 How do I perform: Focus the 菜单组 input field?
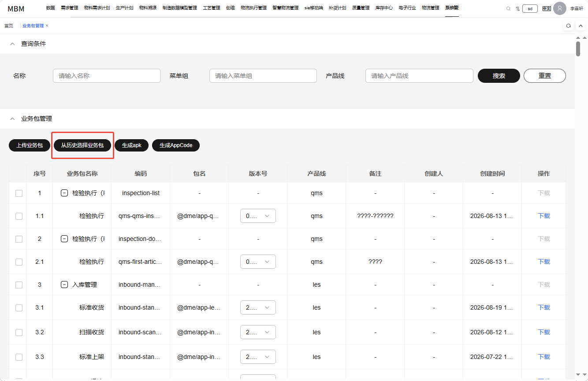click(263, 76)
